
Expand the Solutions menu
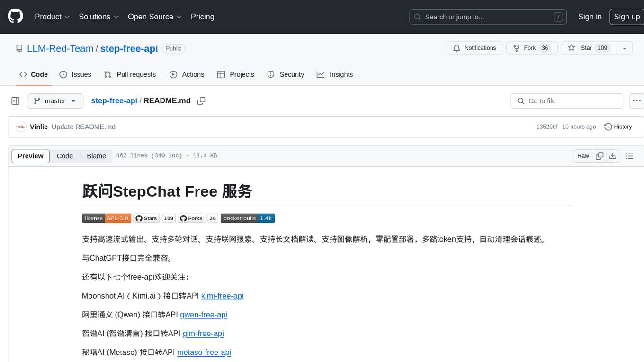(x=98, y=17)
